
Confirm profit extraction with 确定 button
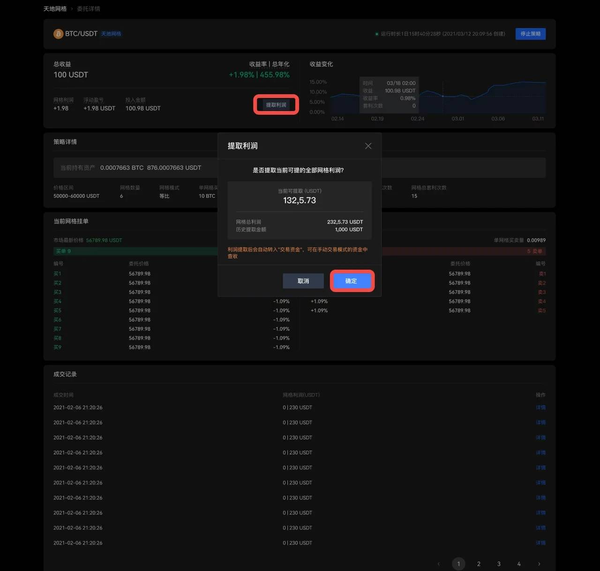tap(352, 281)
